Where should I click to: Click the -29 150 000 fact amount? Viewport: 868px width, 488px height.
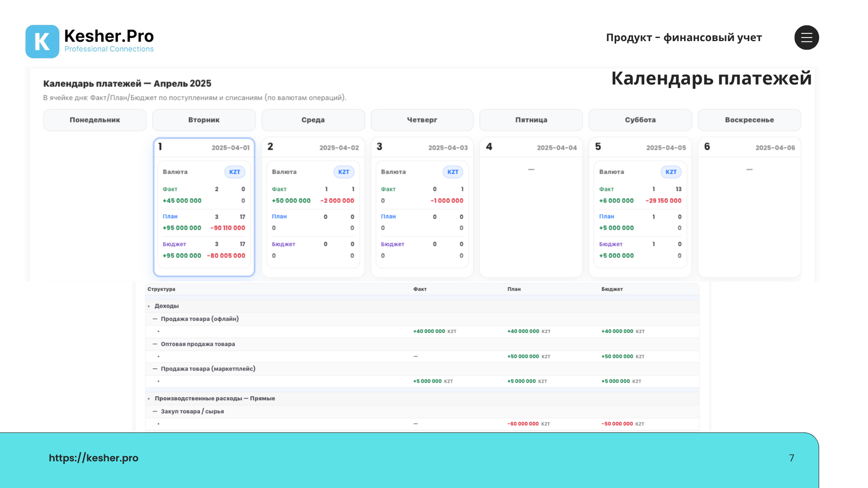[663, 201]
